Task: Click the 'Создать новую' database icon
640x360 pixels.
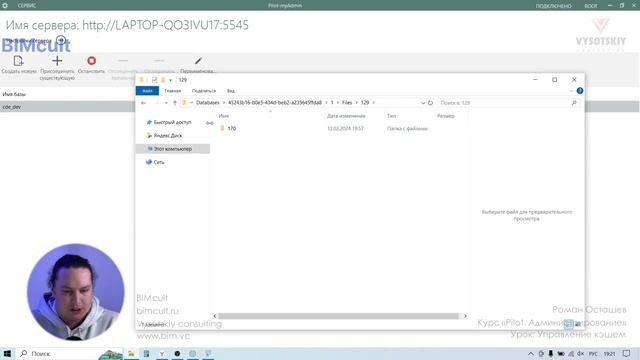Action: click(x=18, y=61)
